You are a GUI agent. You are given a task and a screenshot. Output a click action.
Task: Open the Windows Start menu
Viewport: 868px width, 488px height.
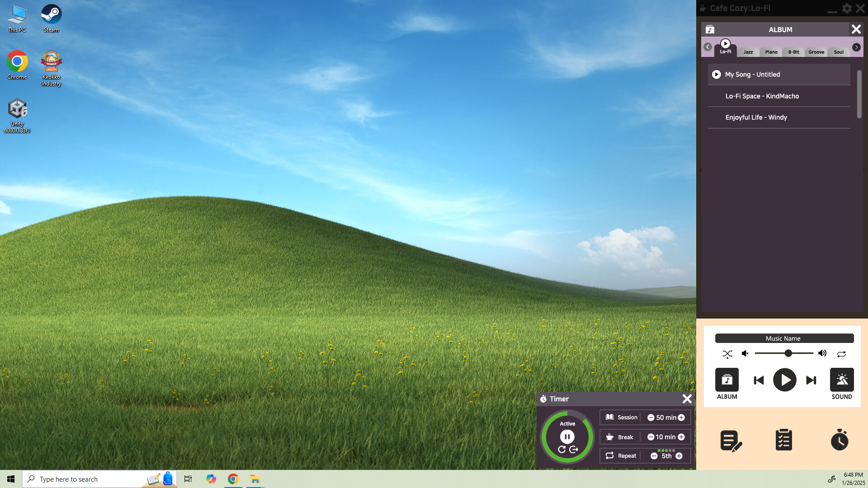[11, 479]
